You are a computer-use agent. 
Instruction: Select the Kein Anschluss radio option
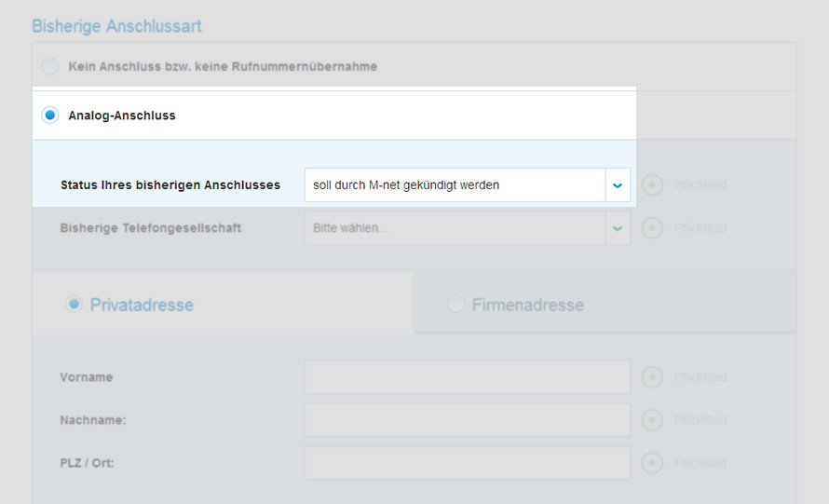[x=50, y=66]
